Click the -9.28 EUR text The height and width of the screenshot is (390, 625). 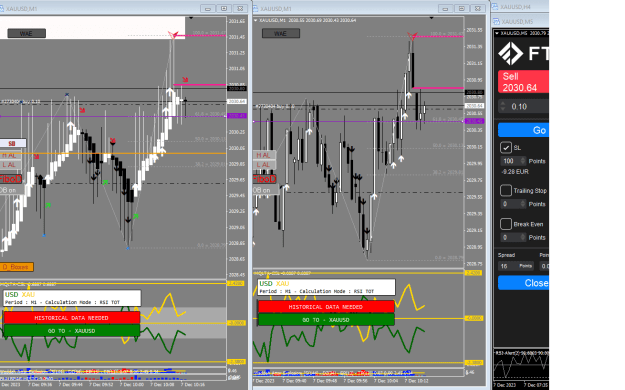515,171
